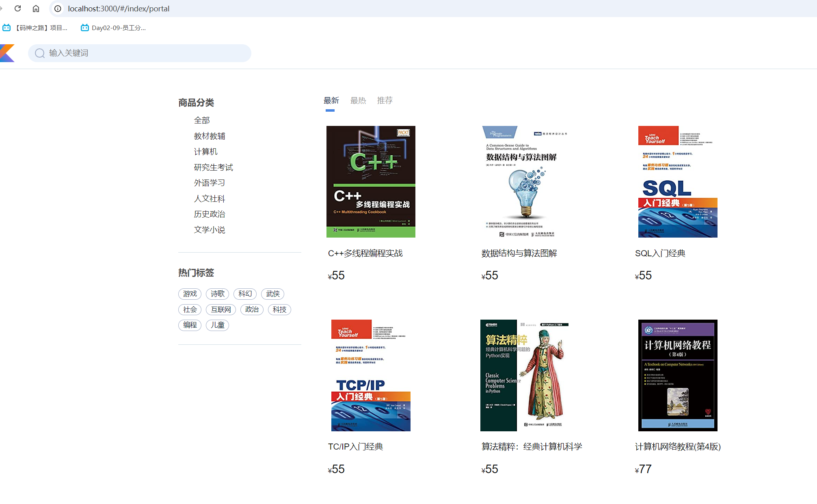Select the 文学小说 category
The width and height of the screenshot is (817, 504).
tap(209, 229)
